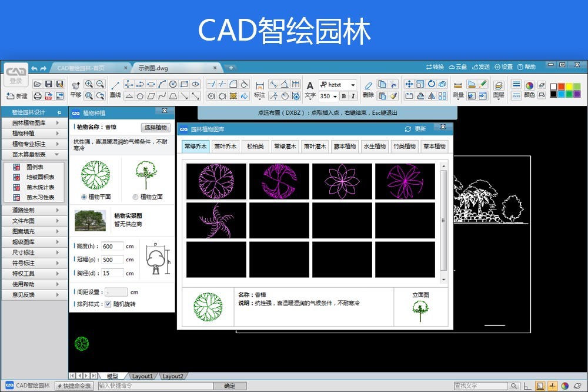
Task: Select the 植物平面 radio button
Action: point(84,197)
